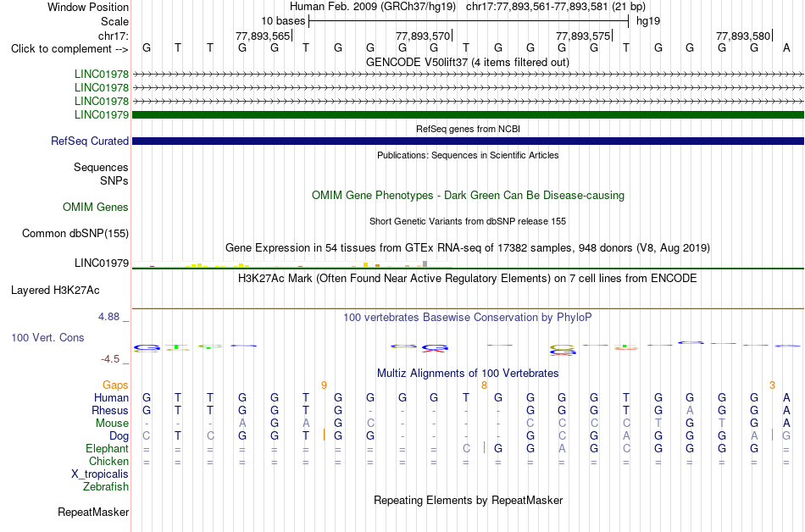Click the coordinate marker 77,893,565
This screenshot has width=805, height=532.
(263, 36)
